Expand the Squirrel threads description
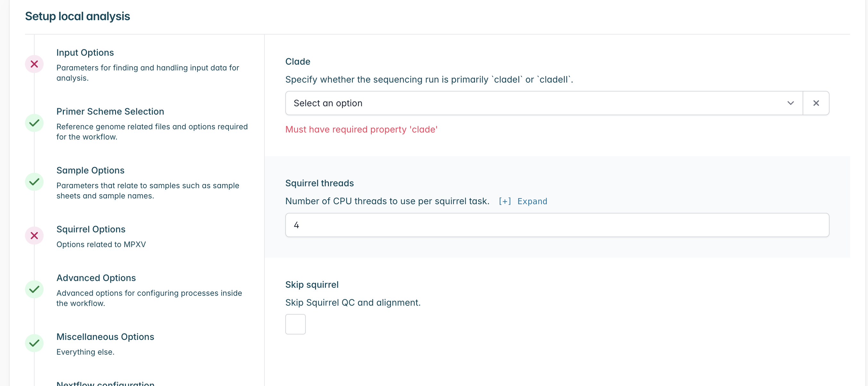 (x=532, y=201)
